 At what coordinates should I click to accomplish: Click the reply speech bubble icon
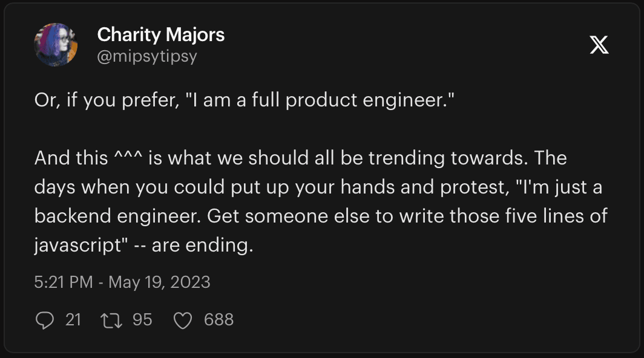point(44,321)
